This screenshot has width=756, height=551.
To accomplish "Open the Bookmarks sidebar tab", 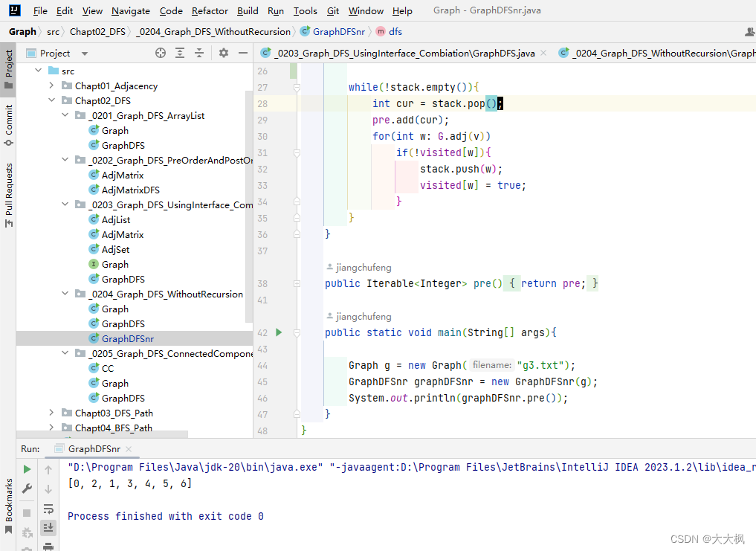I will click(8, 506).
